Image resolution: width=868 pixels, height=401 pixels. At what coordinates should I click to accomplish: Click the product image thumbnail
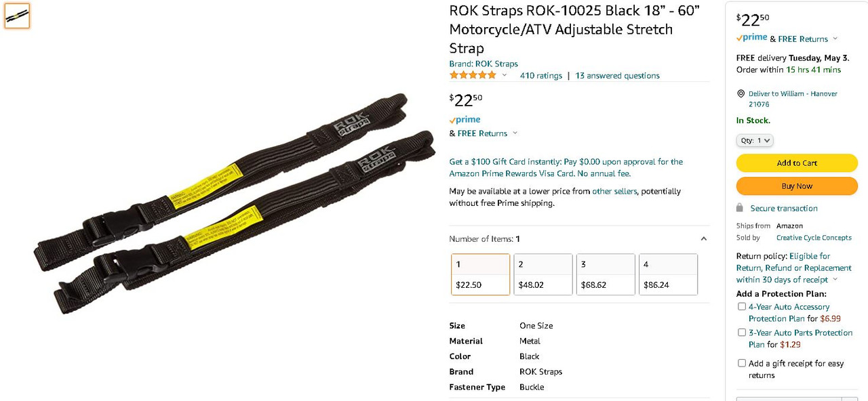17,16
